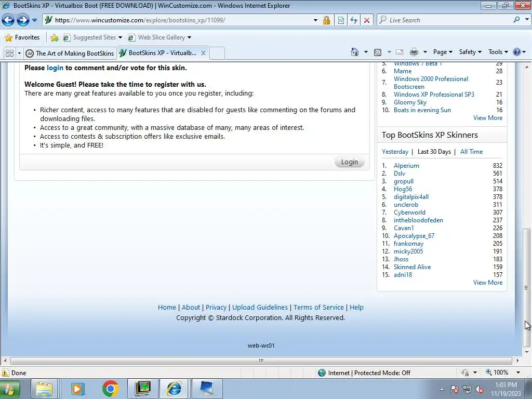
Task: Toggle the Compatibility View icon
Action: point(341,20)
